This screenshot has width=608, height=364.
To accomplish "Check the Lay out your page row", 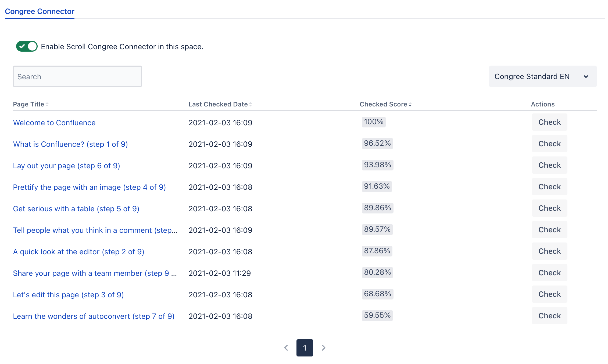I will pyautogui.click(x=549, y=165).
